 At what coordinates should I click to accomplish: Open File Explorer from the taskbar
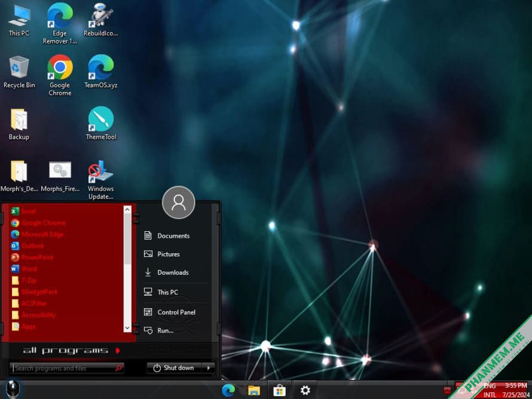[254, 391]
